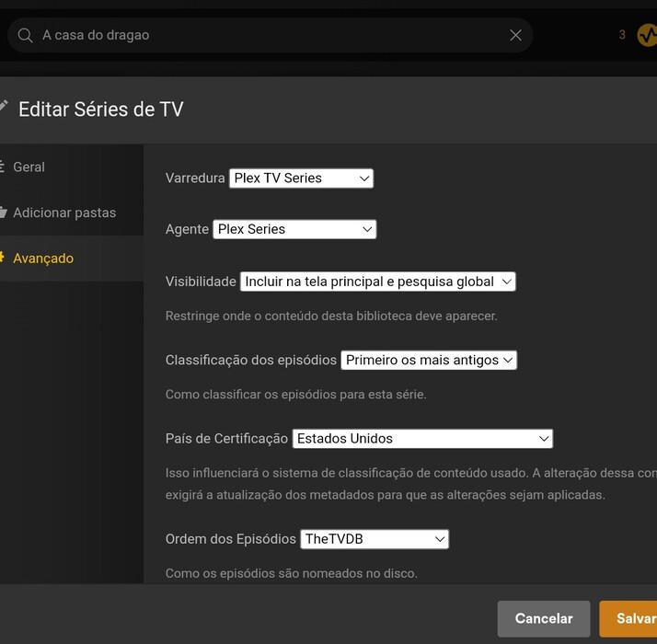The width and height of the screenshot is (657, 644).
Task: Select the Avançado tab
Action: [x=72, y=259]
